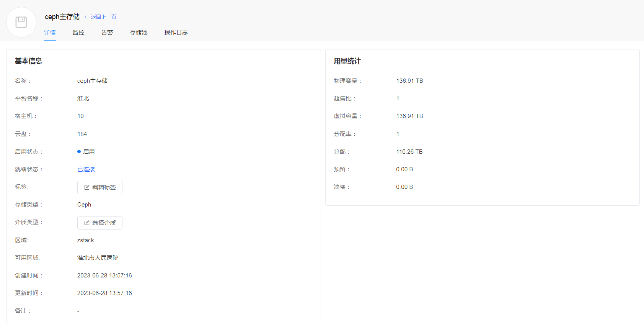This screenshot has height=323, width=644.
Task: Open the 告警 tab
Action: [107, 33]
